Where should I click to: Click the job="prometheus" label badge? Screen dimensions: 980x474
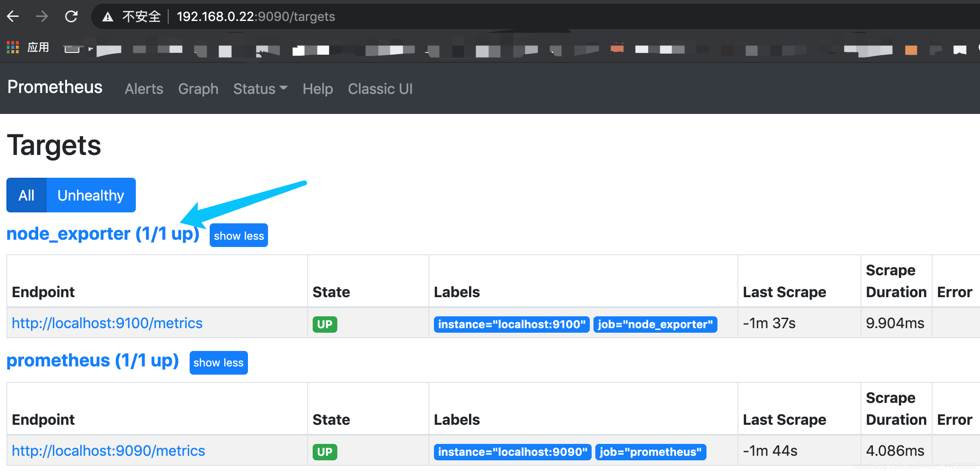click(651, 452)
